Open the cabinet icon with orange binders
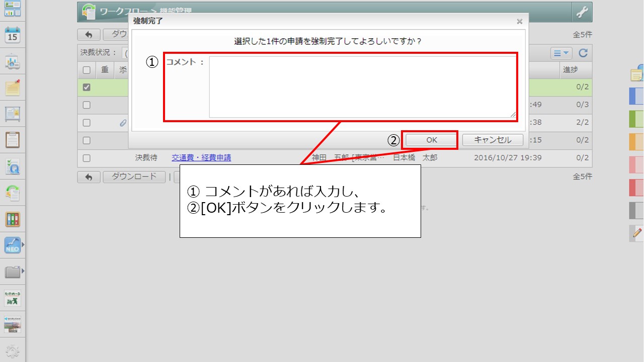644x362 pixels. 14,220
